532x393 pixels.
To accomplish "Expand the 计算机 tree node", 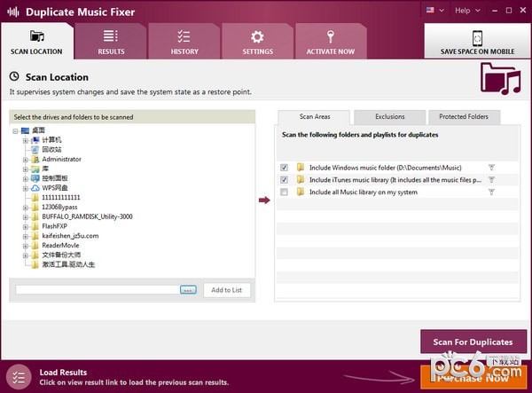I will coord(26,140).
